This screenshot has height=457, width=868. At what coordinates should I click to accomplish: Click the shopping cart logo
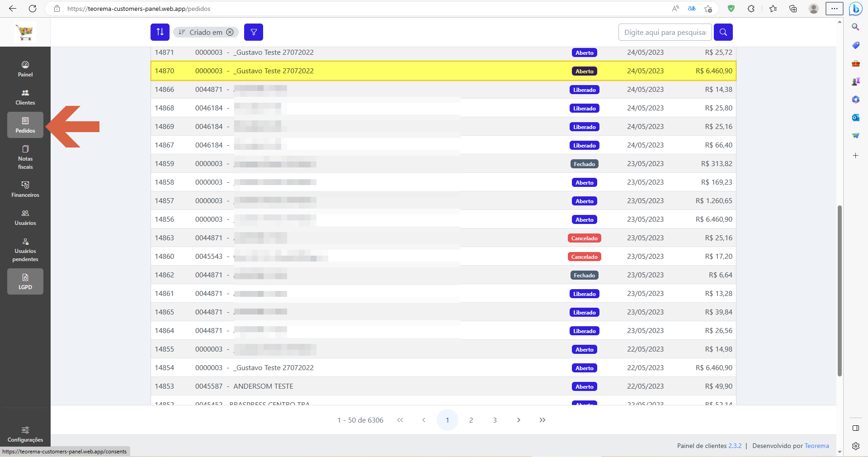tap(25, 32)
